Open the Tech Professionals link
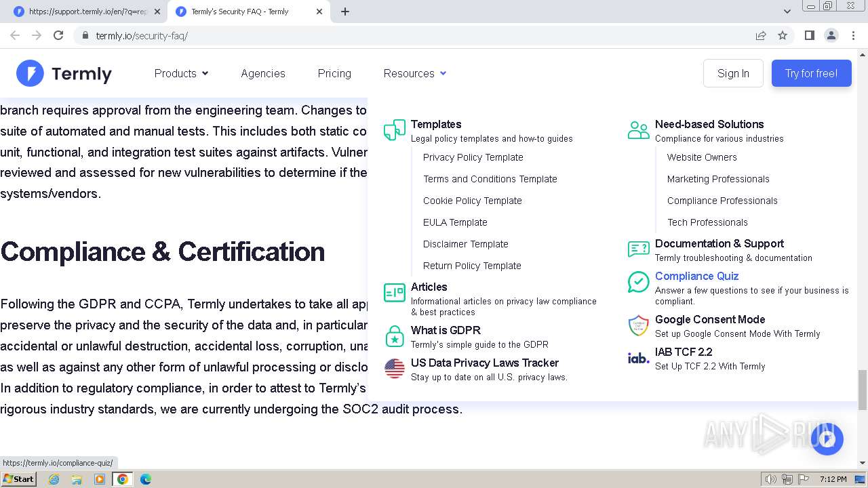This screenshot has width=868, height=488. pos(707,222)
